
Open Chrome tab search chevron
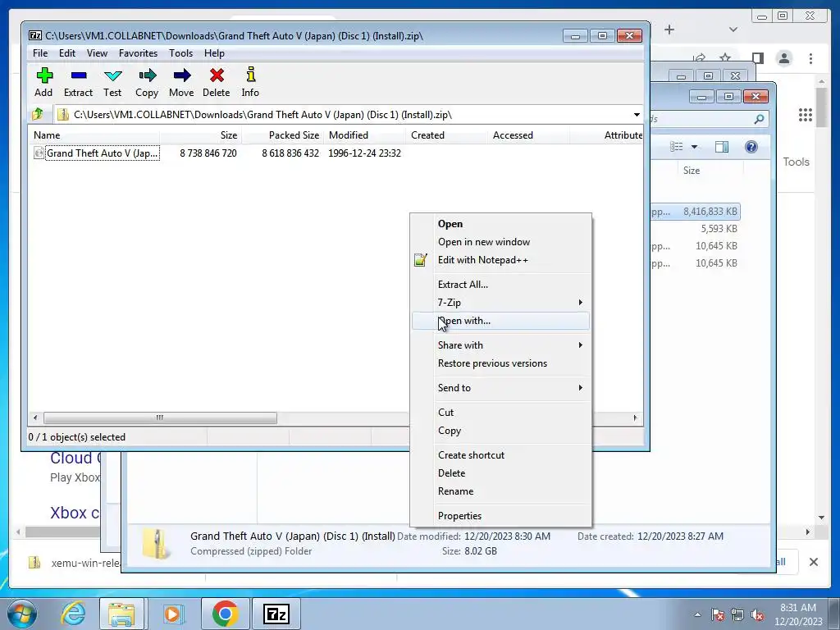tap(733, 30)
